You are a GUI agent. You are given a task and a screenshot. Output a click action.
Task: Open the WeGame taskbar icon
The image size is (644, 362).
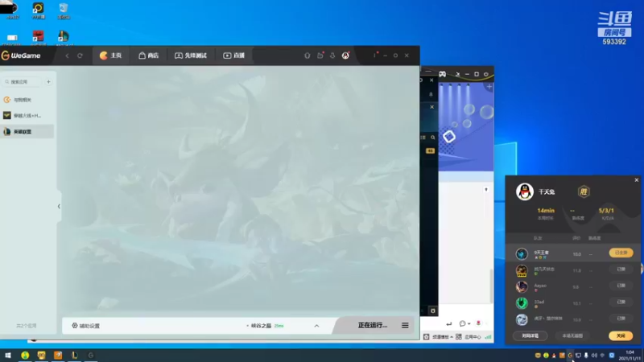[91, 356]
